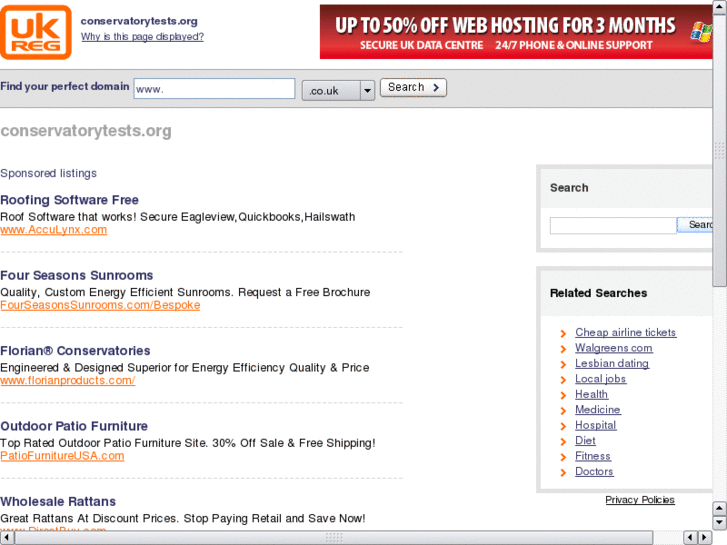Open Wholesale Rattans listing
Image resolution: width=727 pixels, height=545 pixels.
click(58, 501)
